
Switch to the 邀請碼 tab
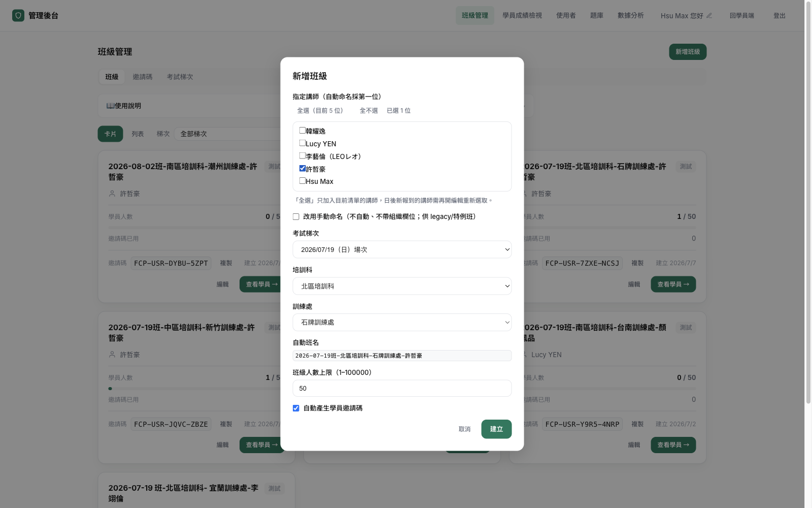pyautogui.click(x=143, y=77)
